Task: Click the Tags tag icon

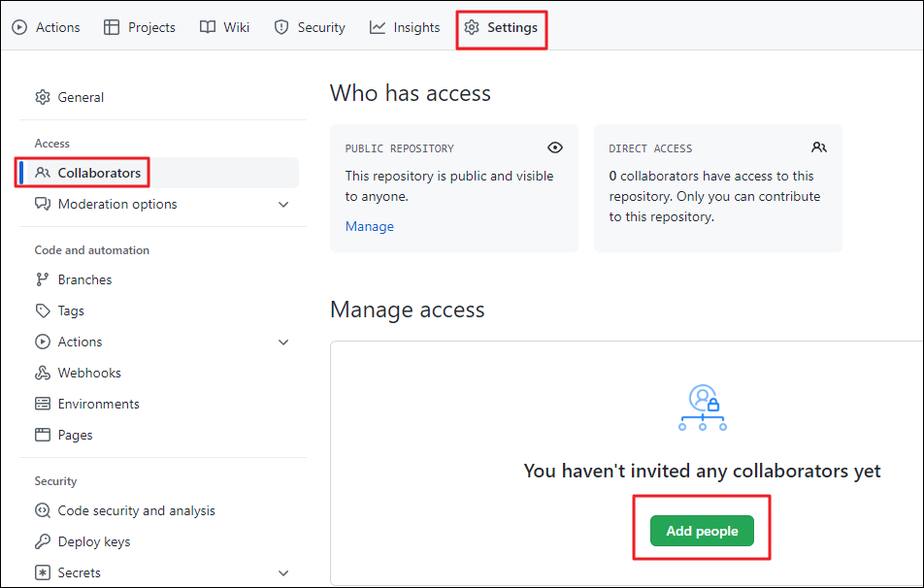Action: click(x=43, y=310)
